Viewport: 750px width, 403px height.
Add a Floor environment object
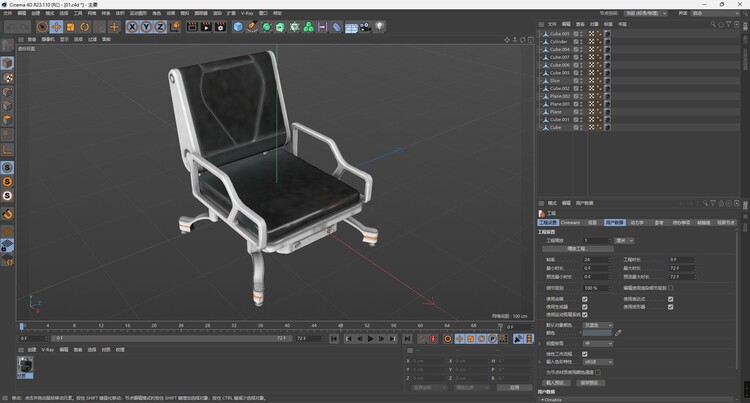[351, 27]
